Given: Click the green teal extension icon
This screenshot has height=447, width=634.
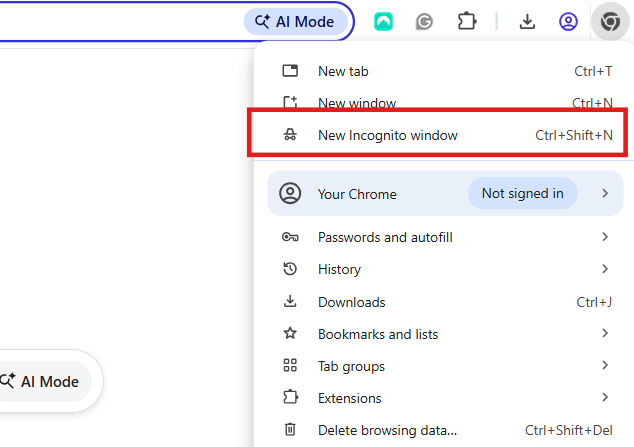Looking at the screenshot, I should [x=383, y=22].
